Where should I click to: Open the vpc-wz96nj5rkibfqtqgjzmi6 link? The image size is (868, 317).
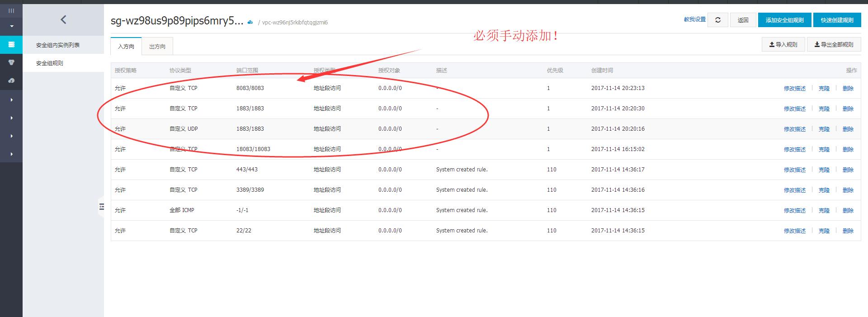[x=295, y=23]
